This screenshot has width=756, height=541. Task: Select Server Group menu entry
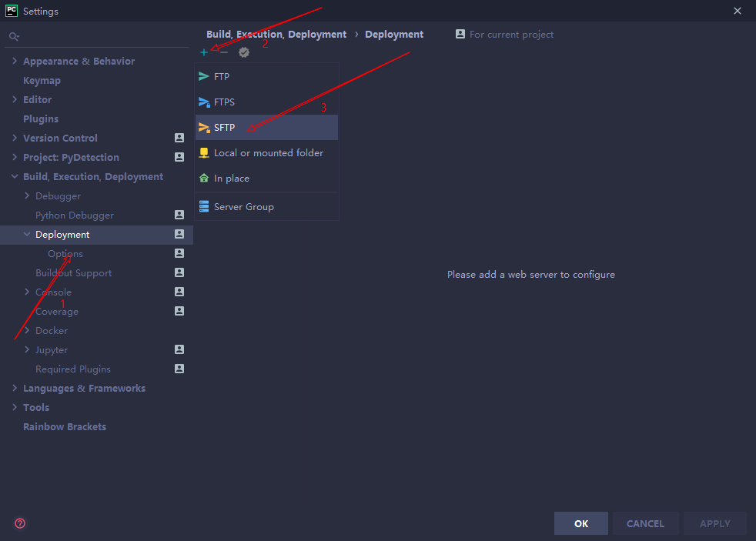coord(266,207)
